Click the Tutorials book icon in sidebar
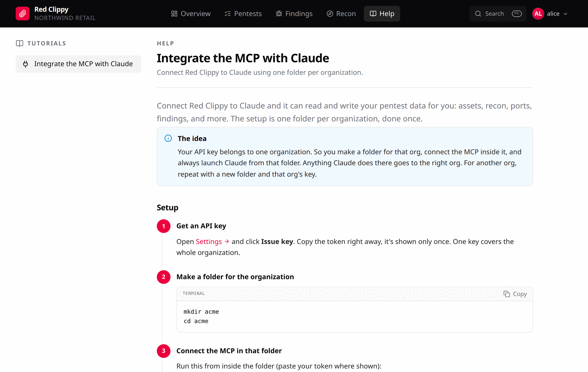Screen dimensions: 588x372 point(20,43)
